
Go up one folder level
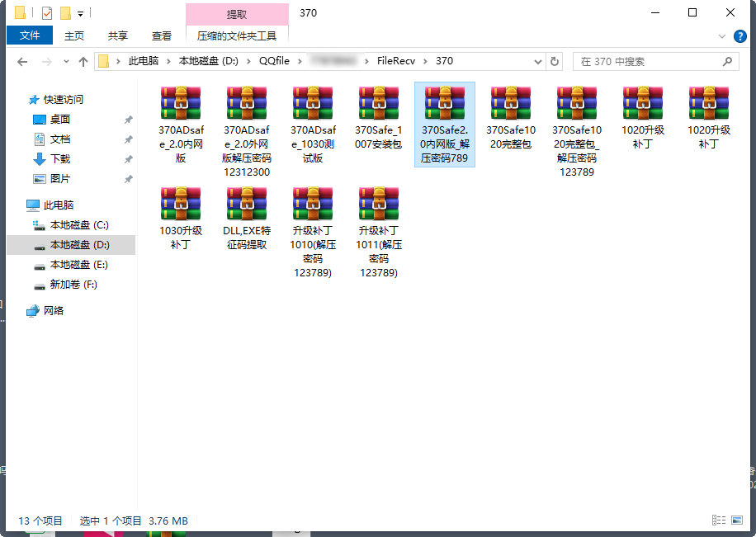(x=83, y=62)
